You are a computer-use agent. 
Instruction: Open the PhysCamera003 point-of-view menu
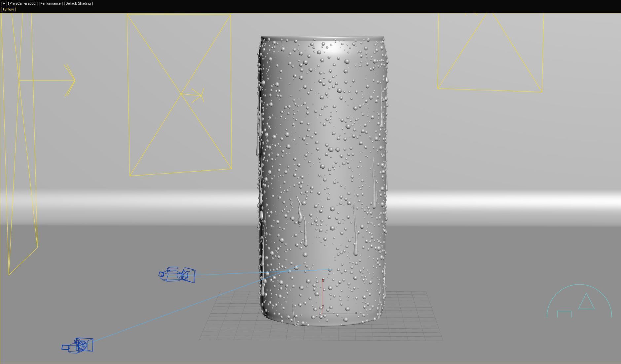23,3
